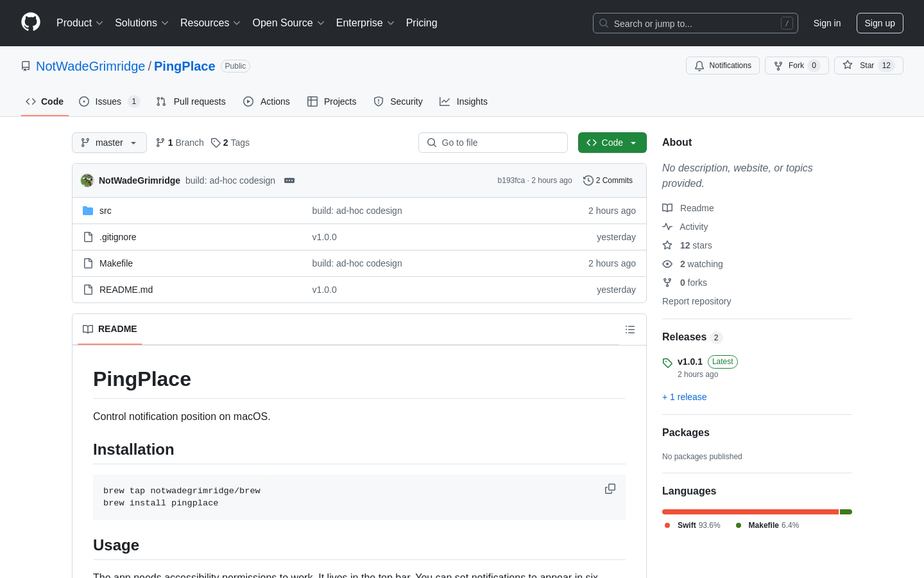Open the README.md file name link
The height and width of the screenshot is (578, 924).
coord(126,290)
